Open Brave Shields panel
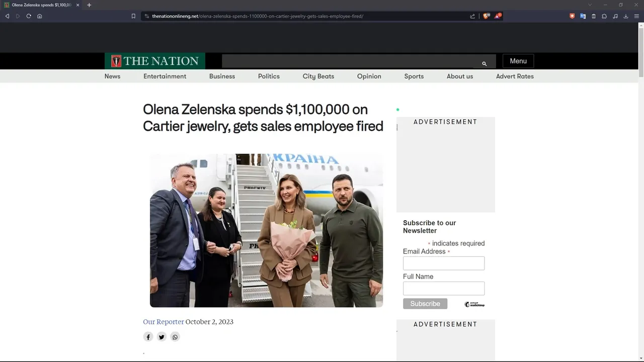The width and height of the screenshot is (644, 362). (x=486, y=16)
